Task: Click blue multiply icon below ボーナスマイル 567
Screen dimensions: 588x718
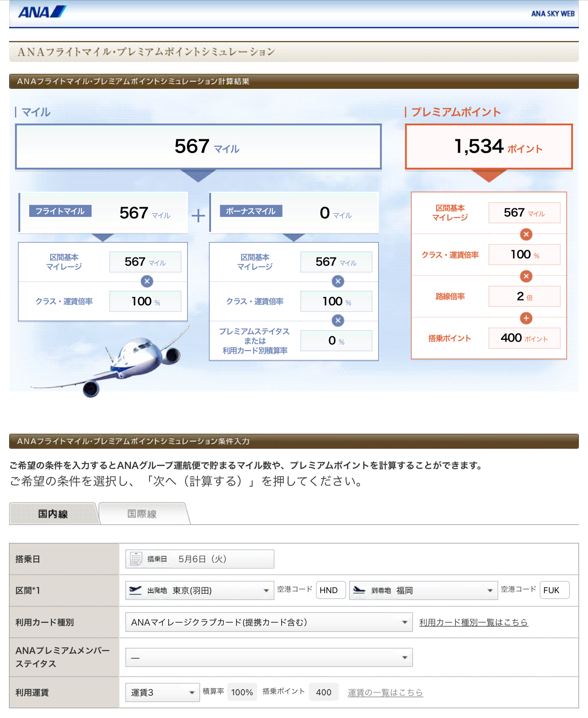Action: [x=338, y=281]
